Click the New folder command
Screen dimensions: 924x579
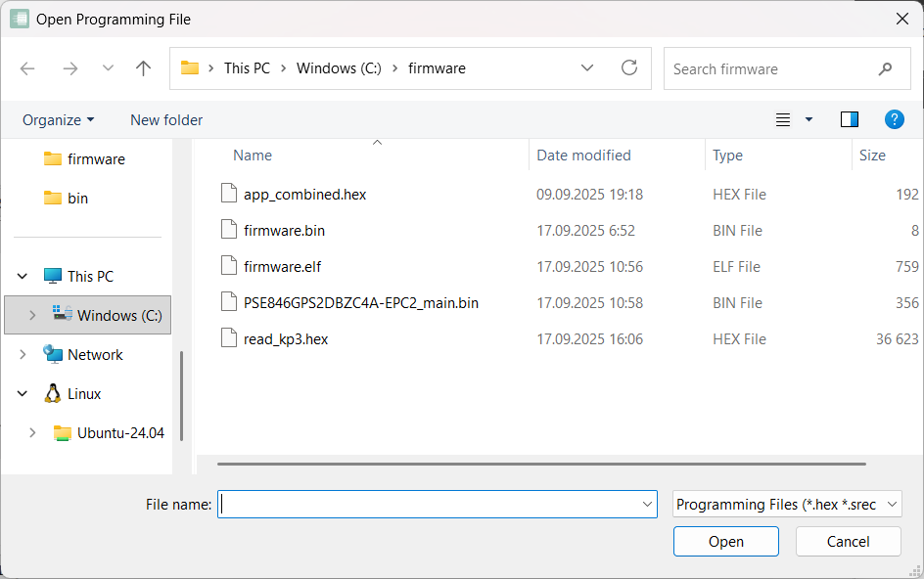pyautogui.click(x=166, y=119)
